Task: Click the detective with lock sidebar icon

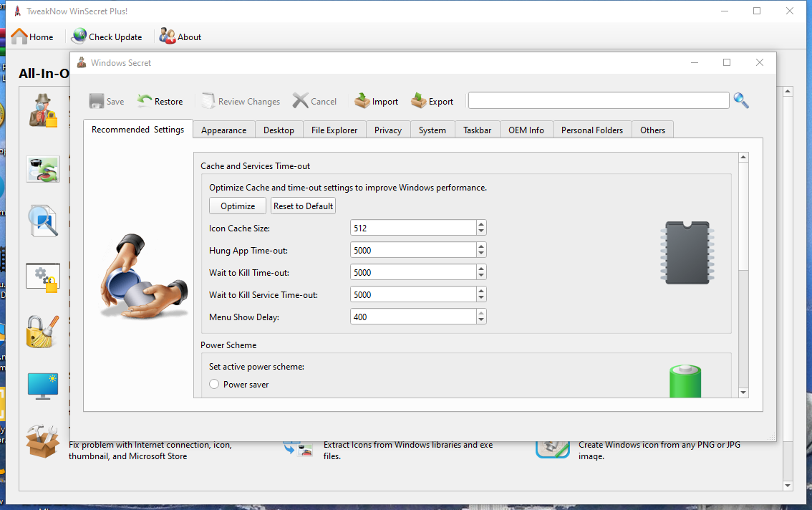Action: [x=43, y=110]
